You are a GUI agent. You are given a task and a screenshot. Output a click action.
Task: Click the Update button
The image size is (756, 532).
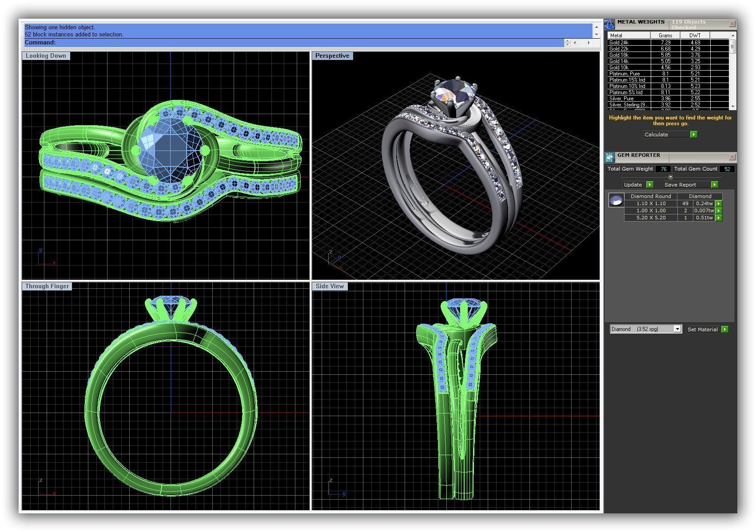coord(634,184)
